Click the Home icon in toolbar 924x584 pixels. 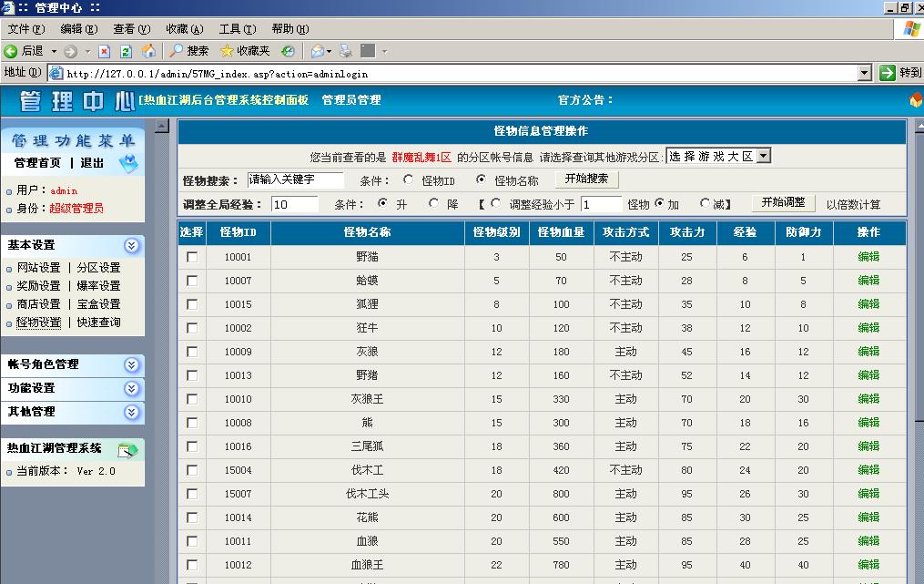tap(148, 51)
